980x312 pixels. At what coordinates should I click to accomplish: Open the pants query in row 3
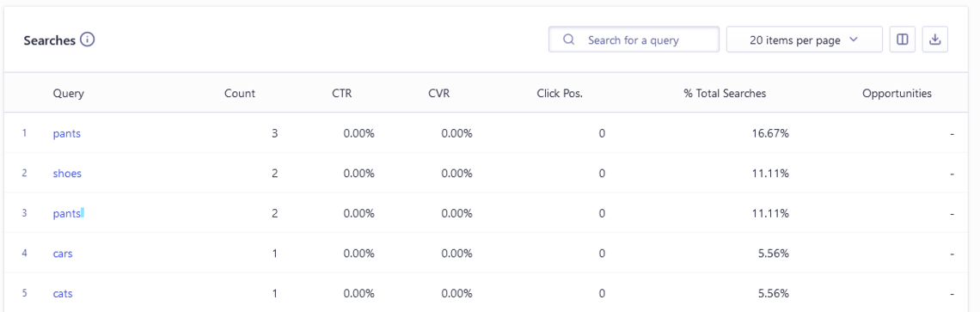click(x=67, y=213)
